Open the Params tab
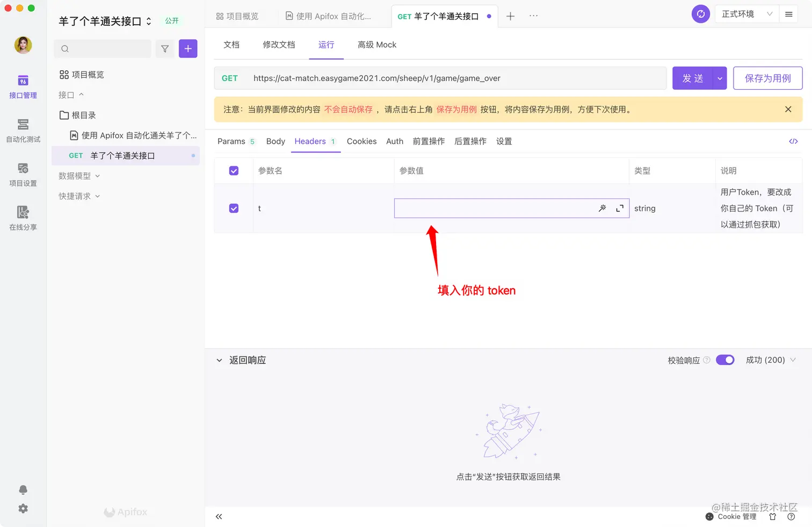Image resolution: width=812 pixels, height=527 pixels. tap(236, 142)
